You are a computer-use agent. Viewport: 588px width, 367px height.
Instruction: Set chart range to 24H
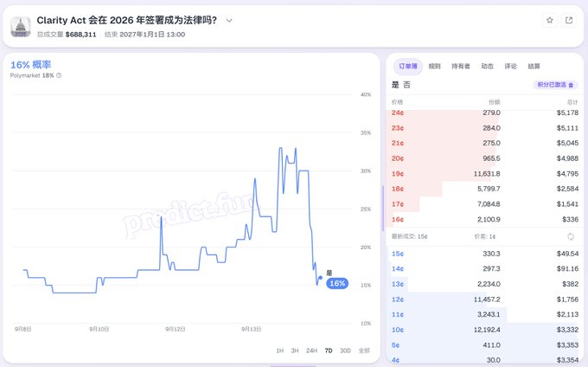[x=311, y=351]
